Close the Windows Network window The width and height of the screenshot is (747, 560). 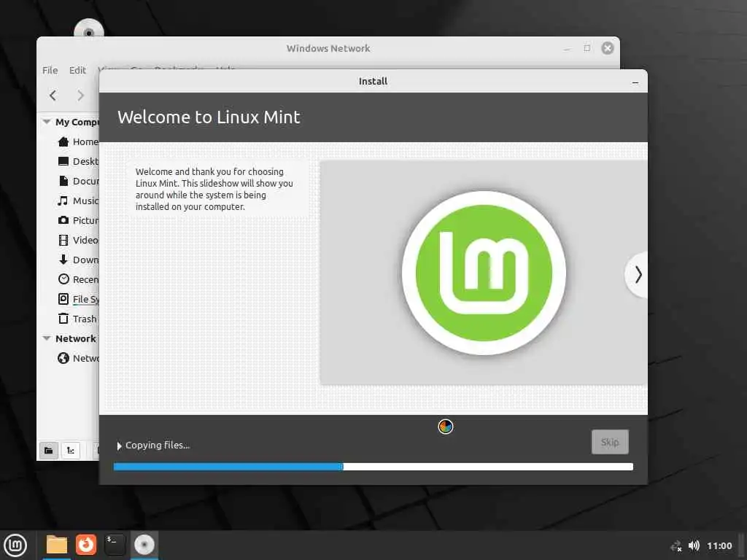click(x=608, y=47)
